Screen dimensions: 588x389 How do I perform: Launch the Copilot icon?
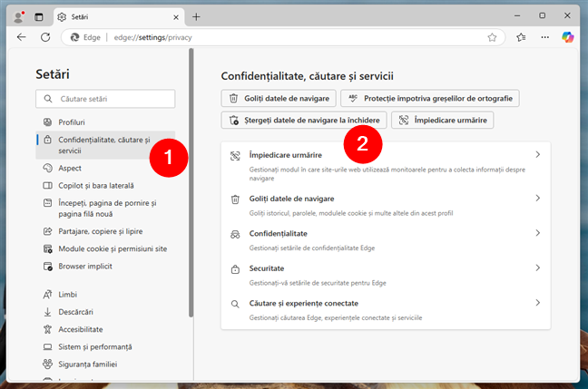567,37
